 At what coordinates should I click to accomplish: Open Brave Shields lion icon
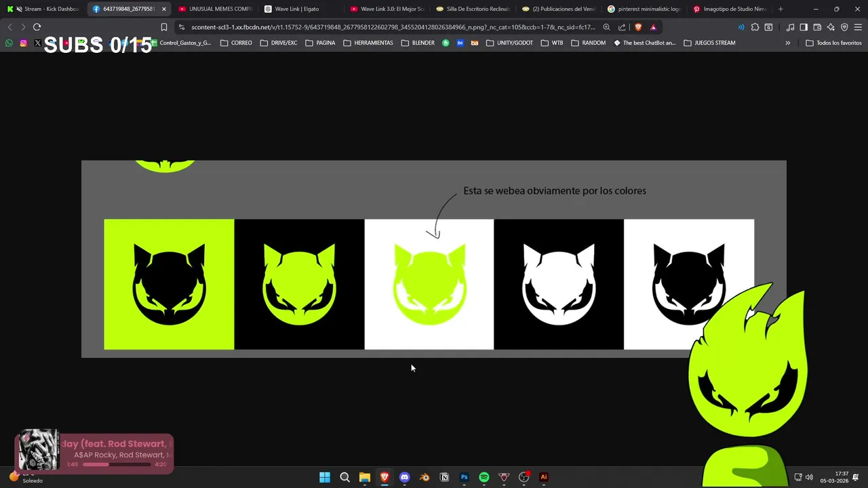(x=638, y=27)
